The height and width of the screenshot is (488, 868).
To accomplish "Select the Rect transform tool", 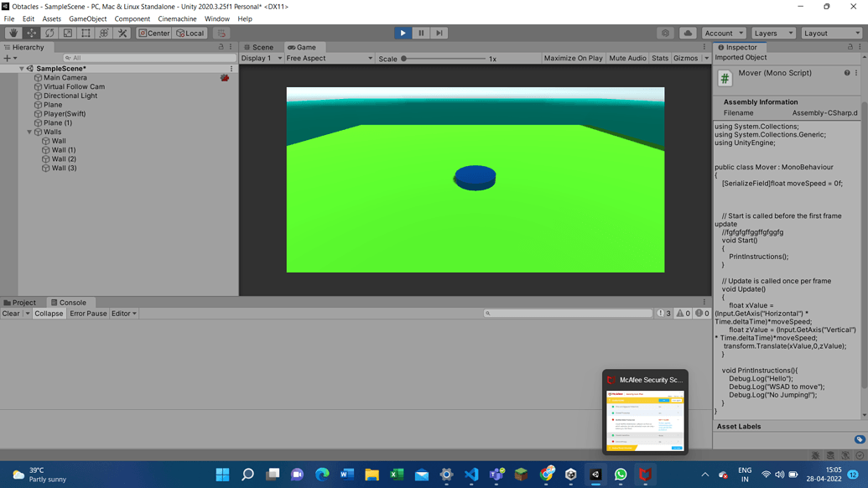I will pyautogui.click(x=85, y=33).
